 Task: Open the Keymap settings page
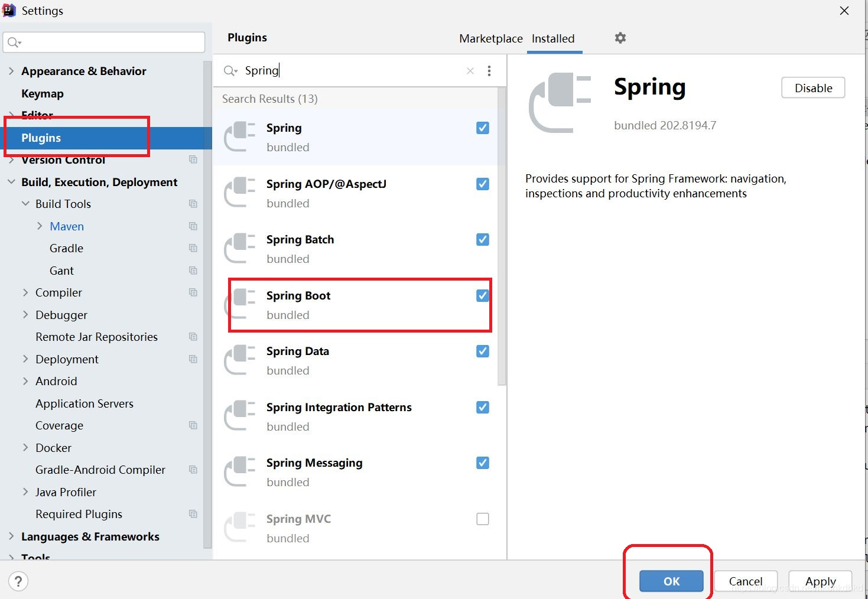(43, 93)
